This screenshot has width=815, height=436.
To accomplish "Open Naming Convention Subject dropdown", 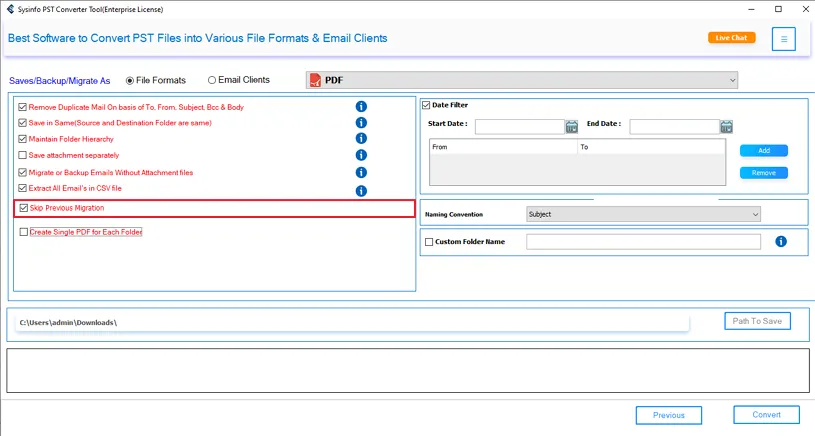I will pyautogui.click(x=643, y=214).
